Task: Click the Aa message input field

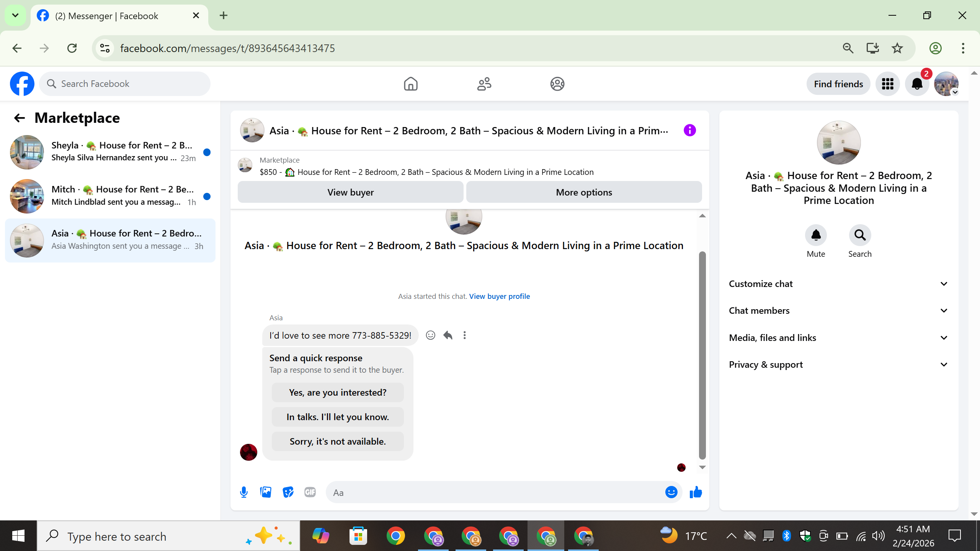Action: coord(494,492)
